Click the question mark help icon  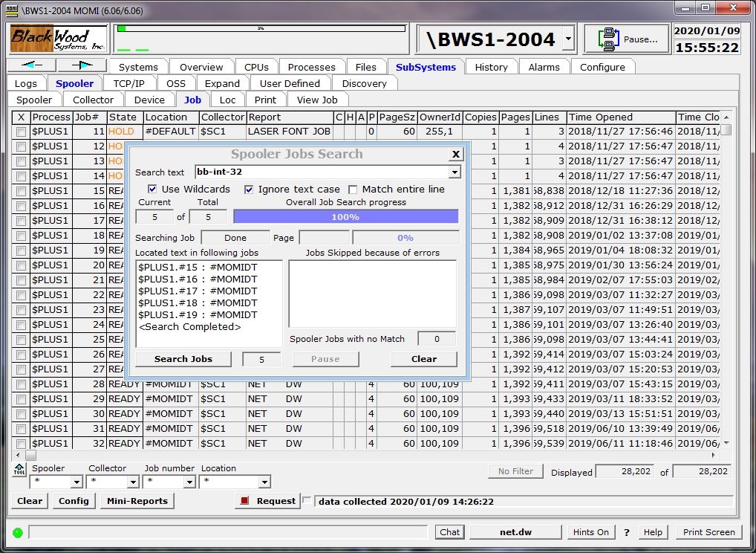[627, 532]
